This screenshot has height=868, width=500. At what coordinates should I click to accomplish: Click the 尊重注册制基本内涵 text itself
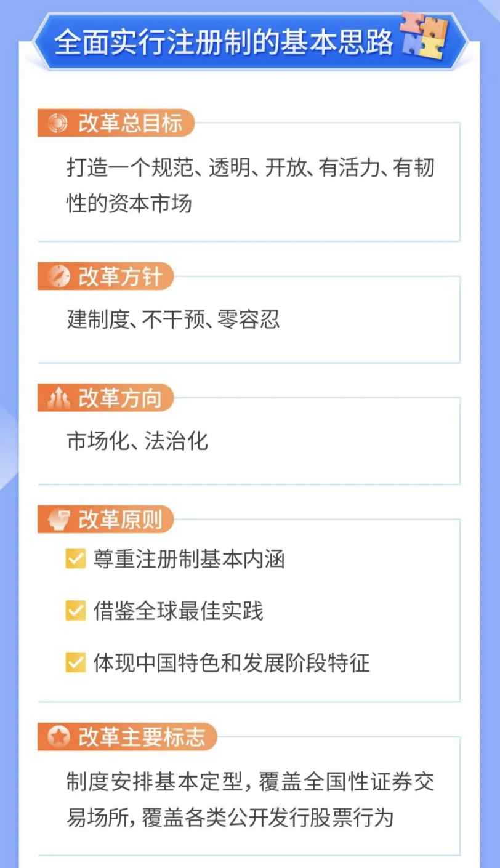(x=189, y=559)
